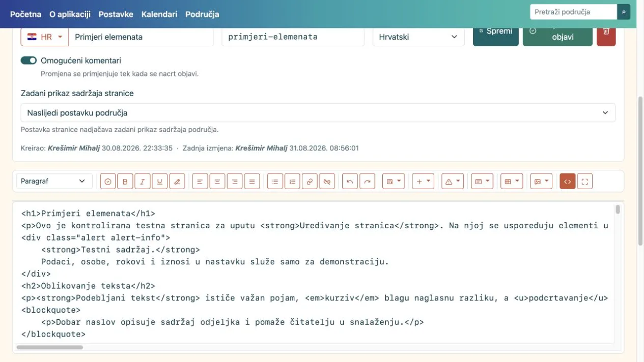Open O aplikaciji menu item

click(70, 14)
